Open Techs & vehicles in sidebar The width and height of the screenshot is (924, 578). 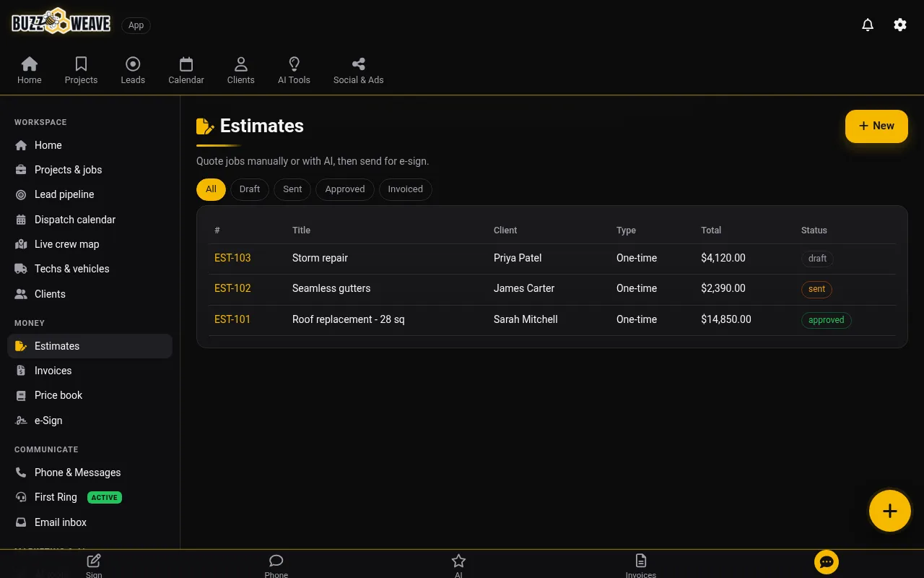[90, 269]
